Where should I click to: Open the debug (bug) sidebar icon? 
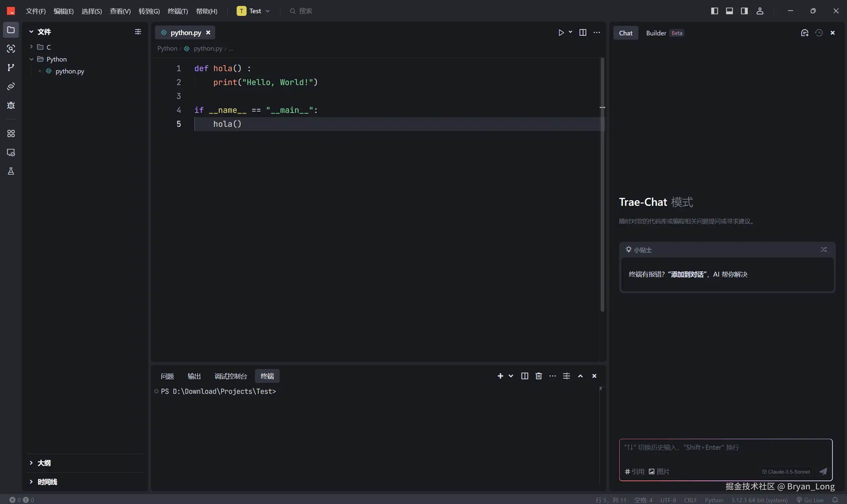[x=11, y=105]
